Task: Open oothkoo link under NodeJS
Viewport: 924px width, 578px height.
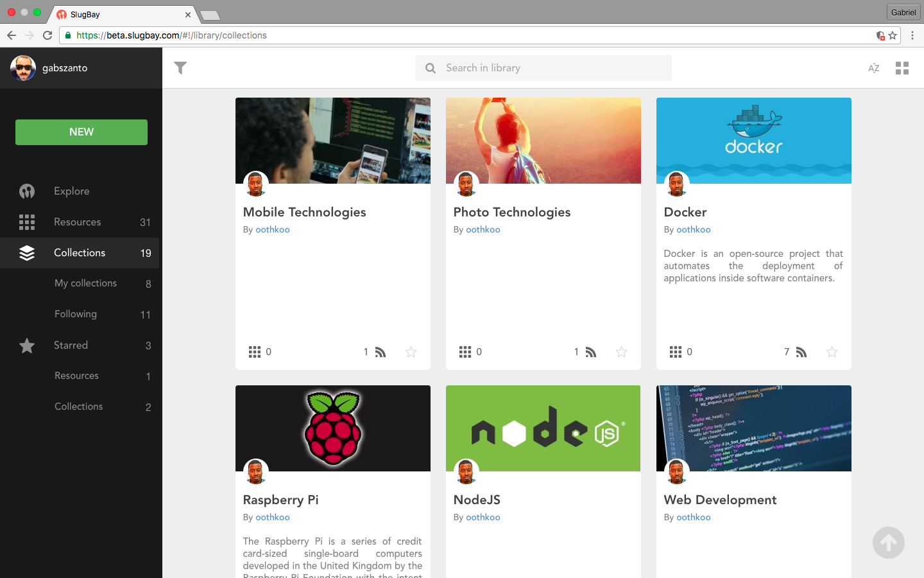Action: tap(483, 517)
